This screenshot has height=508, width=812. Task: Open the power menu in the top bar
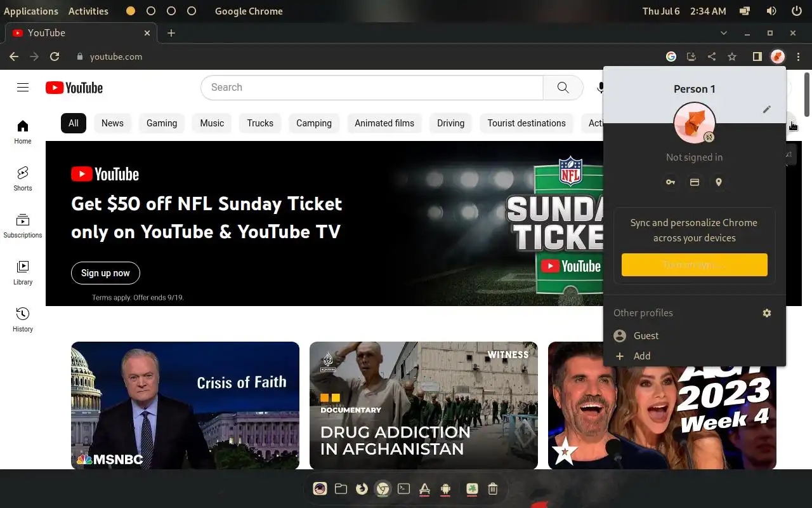tap(797, 11)
